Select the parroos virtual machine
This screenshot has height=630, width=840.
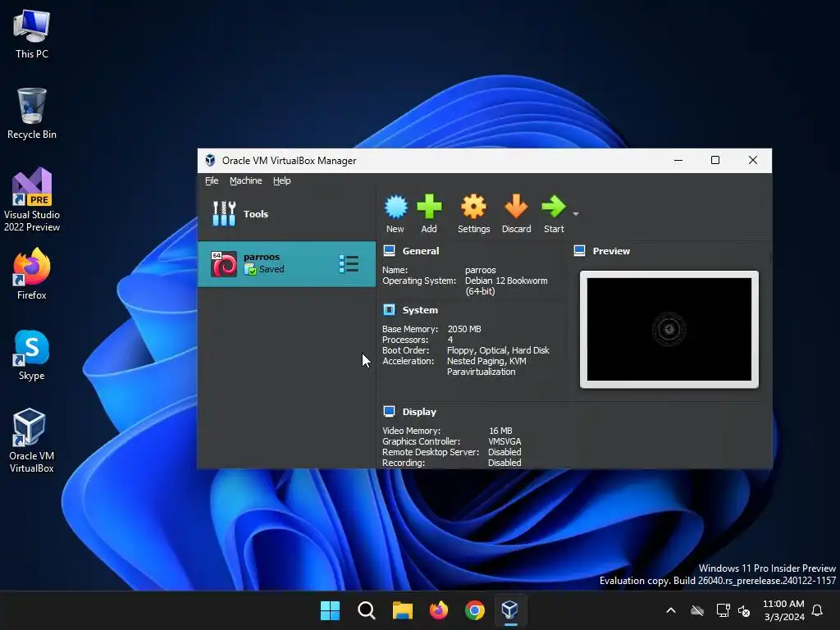[286, 263]
